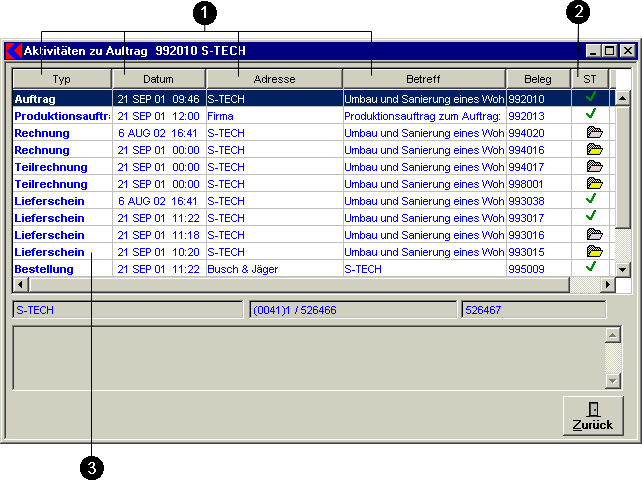Click the checkmark status for Bestellung 995009
Screen dimensions: 642x482
pos(590,268)
